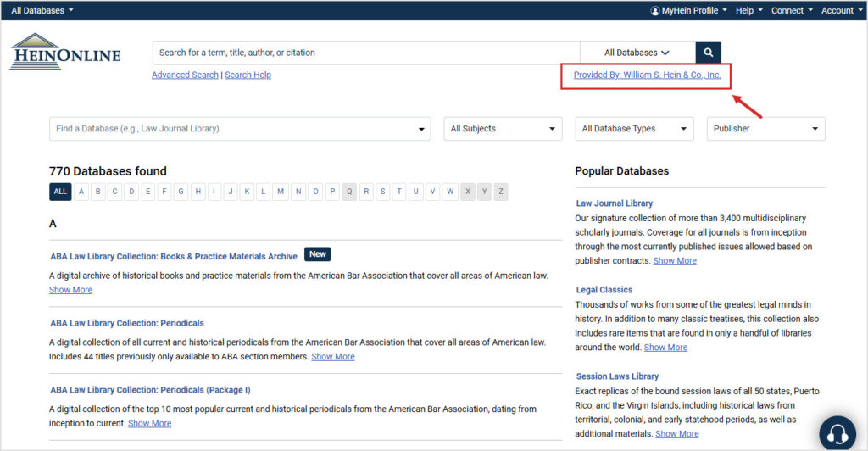This screenshot has width=868, height=451.
Task: Show More for ABA Periodicals collection
Action: click(332, 357)
